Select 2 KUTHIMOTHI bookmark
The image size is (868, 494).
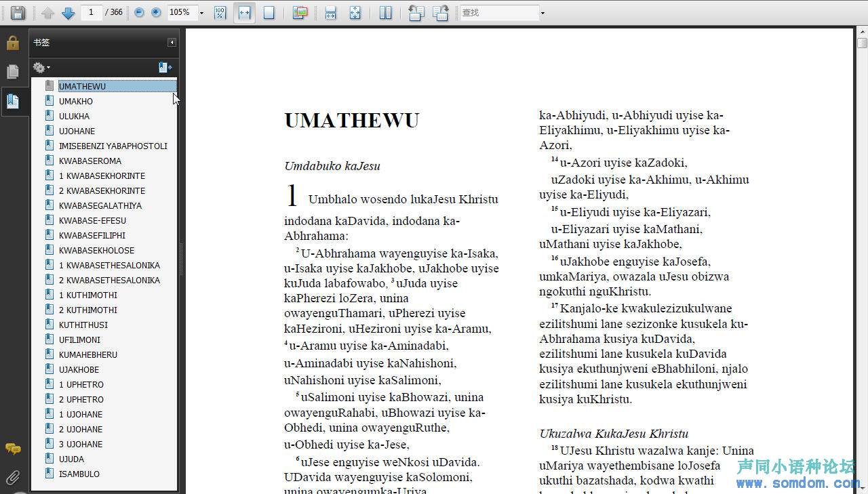[88, 310]
